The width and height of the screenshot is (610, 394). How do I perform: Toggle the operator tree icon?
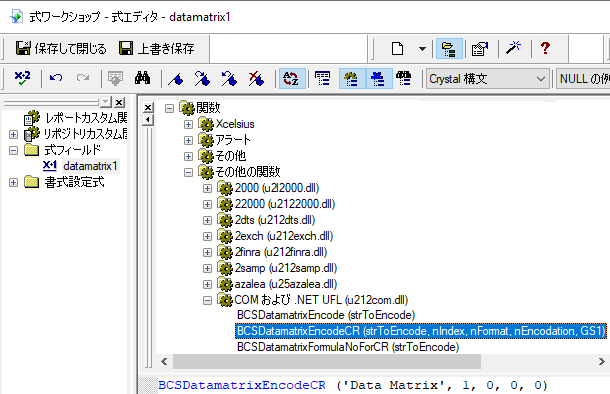pyautogui.click(x=378, y=79)
